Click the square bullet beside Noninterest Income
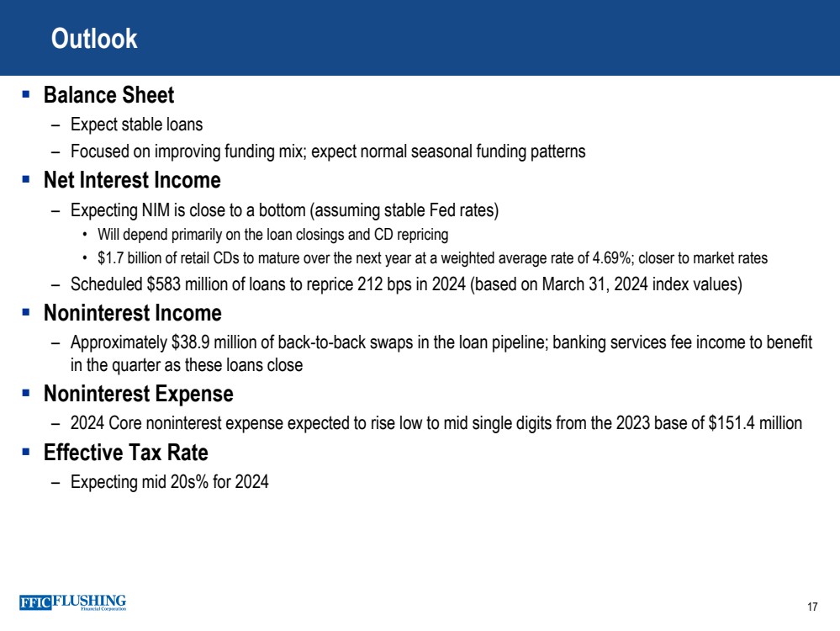 [x=26, y=313]
